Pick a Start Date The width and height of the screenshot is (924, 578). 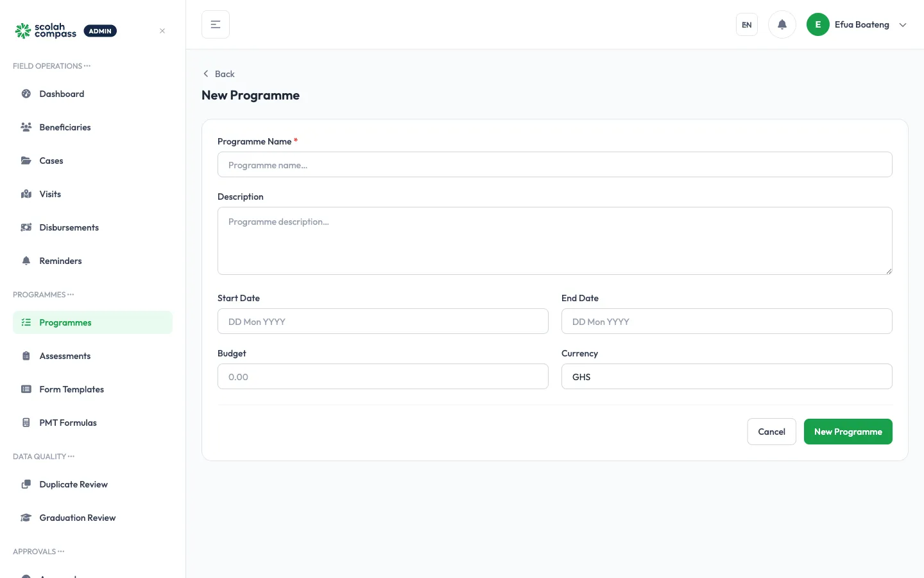point(383,321)
